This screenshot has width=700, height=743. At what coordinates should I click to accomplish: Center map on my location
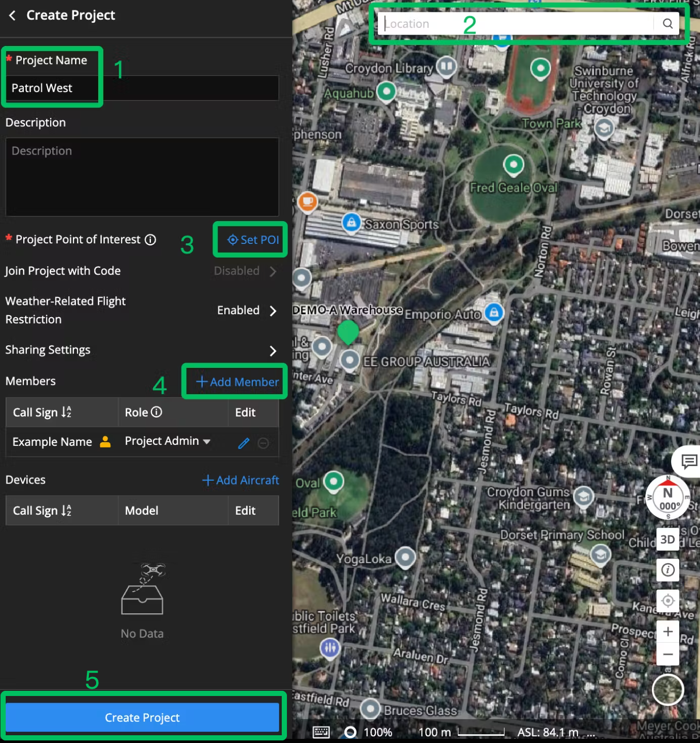coord(667,600)
